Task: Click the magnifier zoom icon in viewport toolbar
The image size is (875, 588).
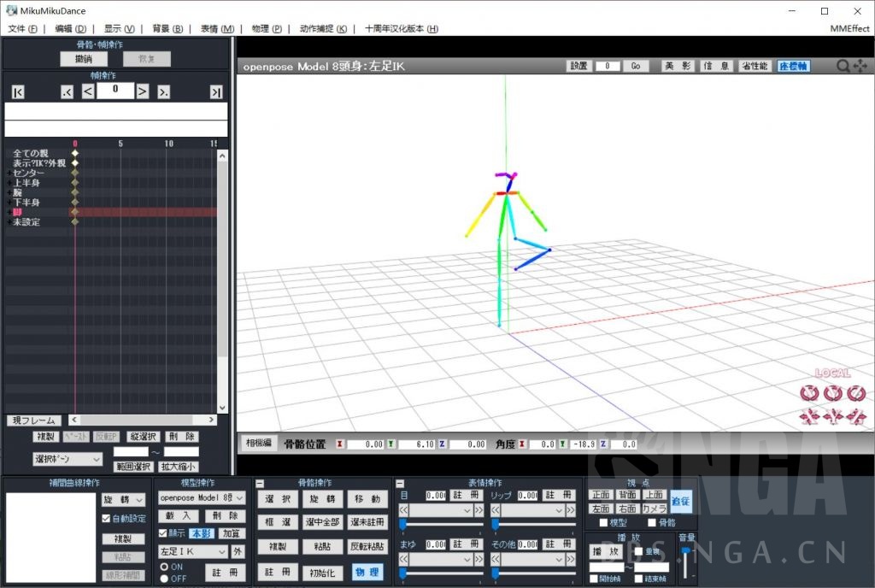Action: [843, 66]
